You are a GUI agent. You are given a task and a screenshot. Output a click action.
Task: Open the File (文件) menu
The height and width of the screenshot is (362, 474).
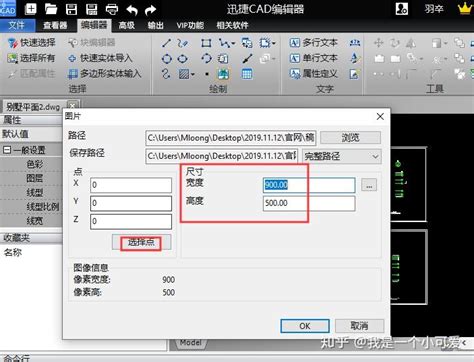(17, 25)
